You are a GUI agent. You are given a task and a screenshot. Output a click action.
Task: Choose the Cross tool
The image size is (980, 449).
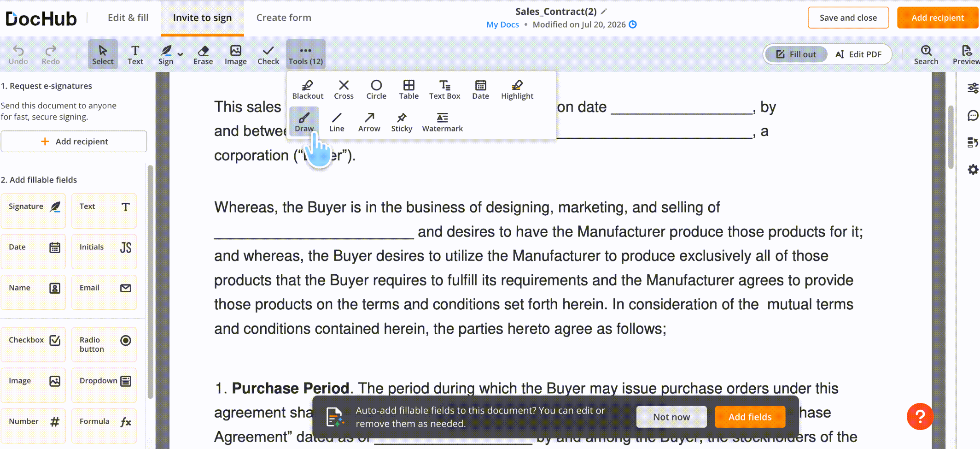(344, 89)
